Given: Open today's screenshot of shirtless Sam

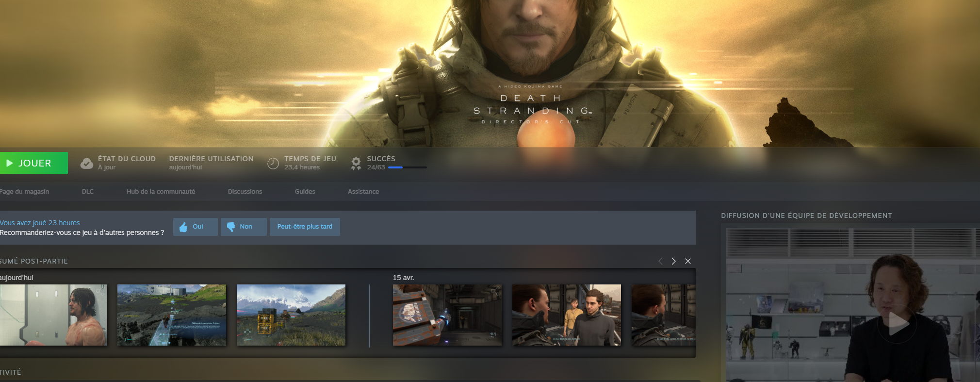Looking at the screenshot, I should [x=53, y=315].
